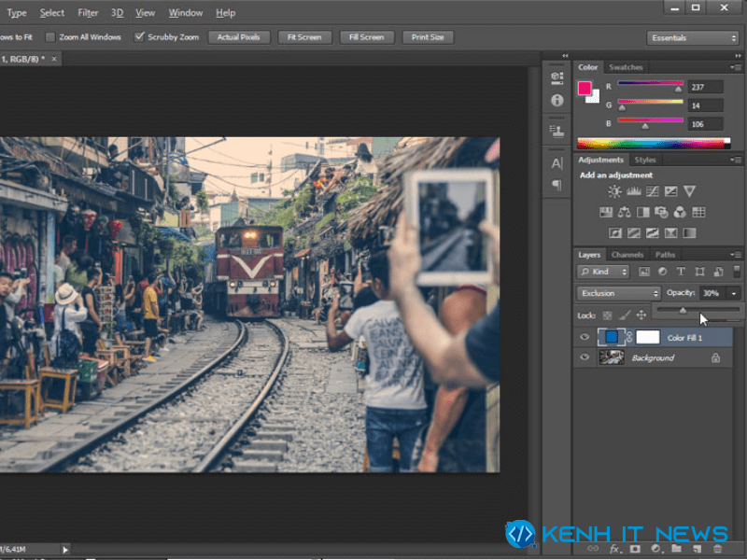Toggle filter for smart objects
747x560 pixels.
718,272
